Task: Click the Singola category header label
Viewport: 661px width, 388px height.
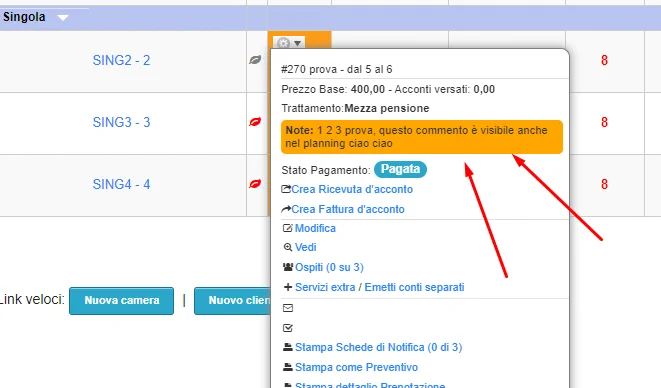Action: (24, 17)
